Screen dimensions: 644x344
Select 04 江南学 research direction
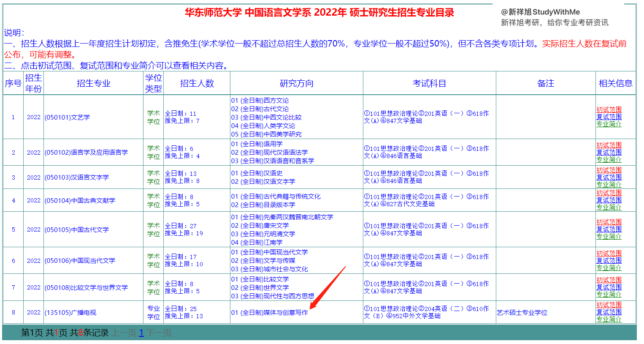coord(257,243)
